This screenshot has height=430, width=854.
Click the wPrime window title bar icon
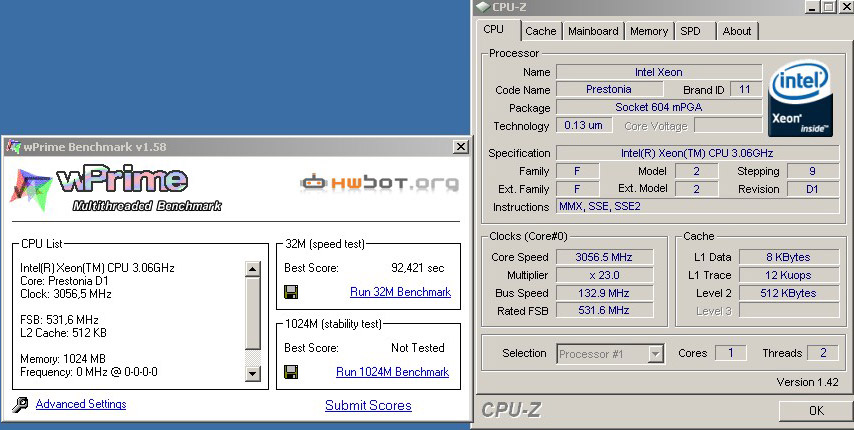tap(13, 146)
